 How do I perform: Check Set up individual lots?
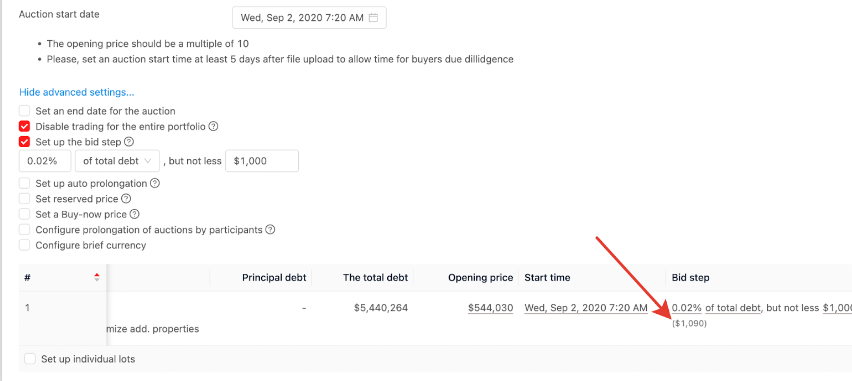pos(30,359)
